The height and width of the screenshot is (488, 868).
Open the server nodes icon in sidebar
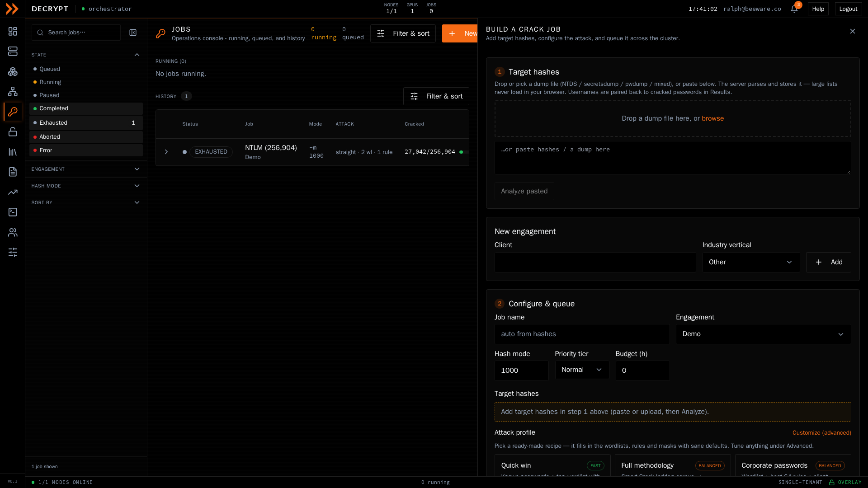click(x=13, y=51)
